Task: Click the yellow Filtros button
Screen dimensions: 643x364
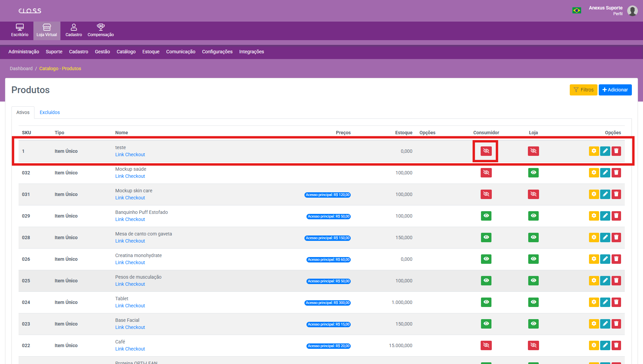Action: pos(583,90)
